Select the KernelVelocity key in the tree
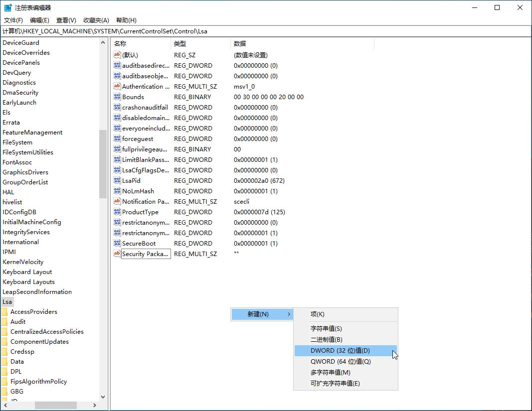 pos(23,262)
